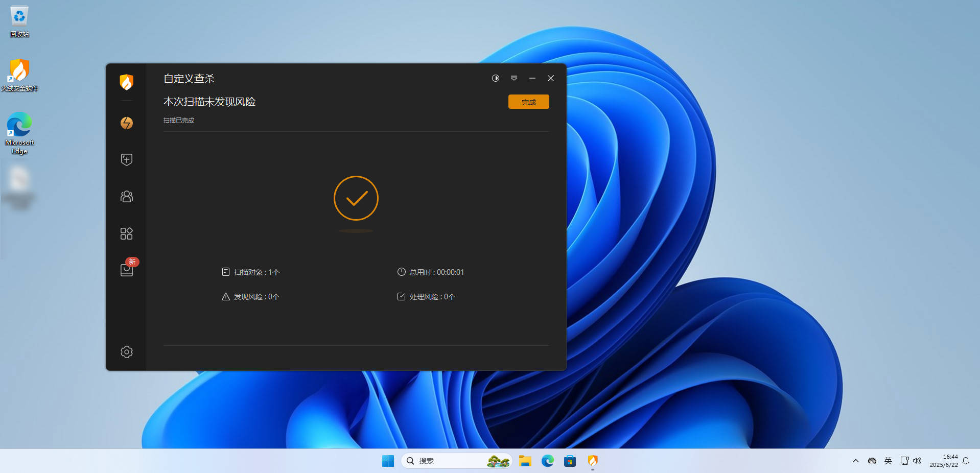Click the clock icon beside 总用时
980x473 pixels.
point(402,272)
